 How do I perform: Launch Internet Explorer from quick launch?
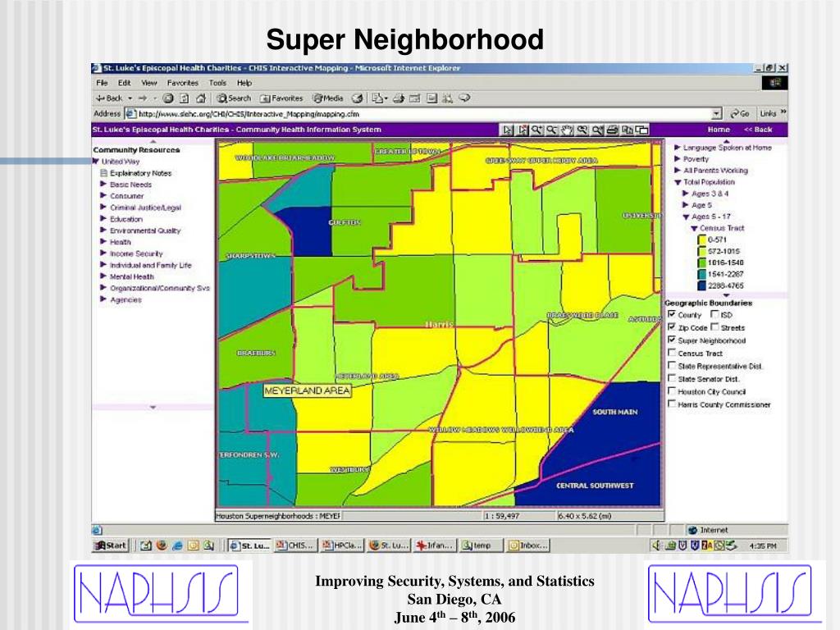[x=177, y=546]
